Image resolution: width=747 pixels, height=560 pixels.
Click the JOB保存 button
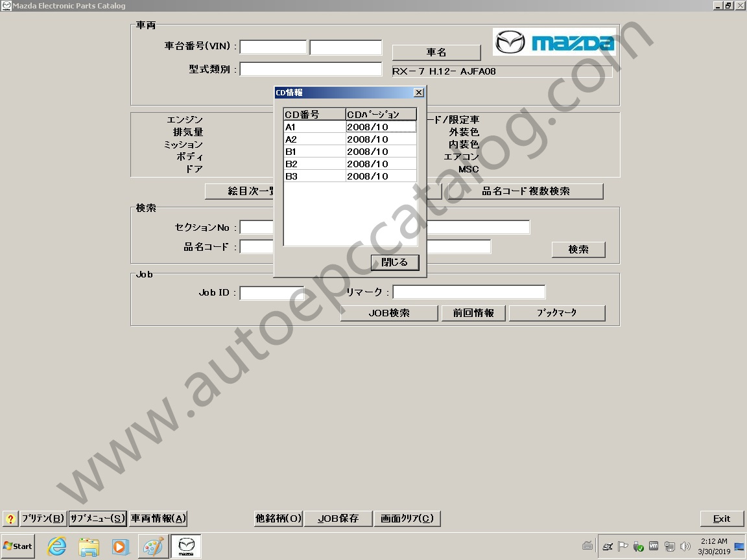(338, 519)
